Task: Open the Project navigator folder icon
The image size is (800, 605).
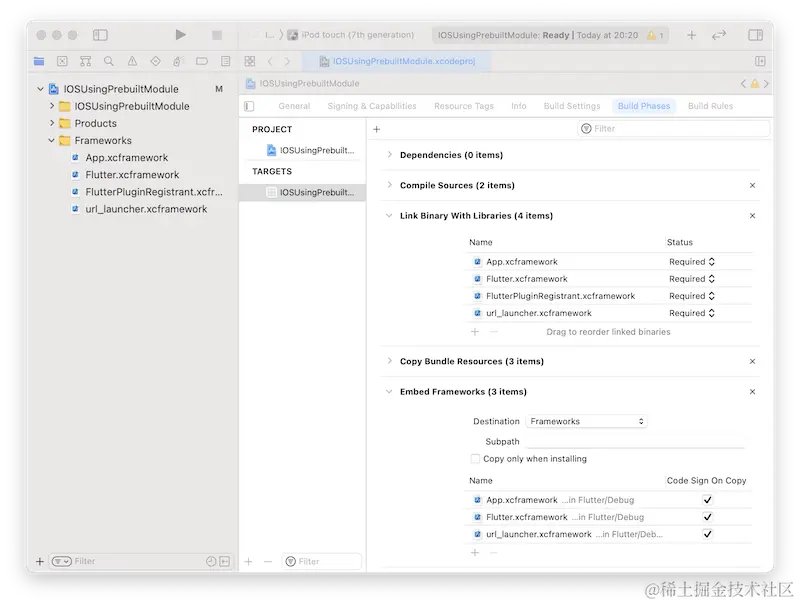Action: [39, 61]
